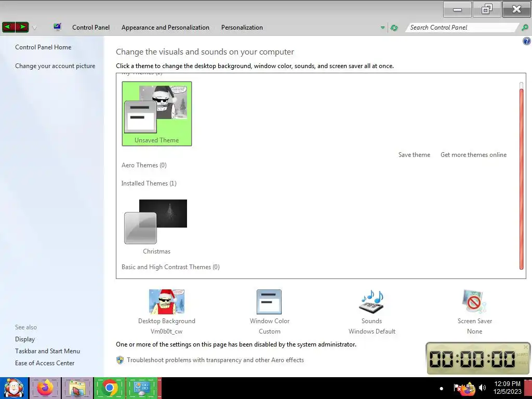532x399 pixels.
Task: Open Control Panel Home link
Action: [x=43, y=47]
